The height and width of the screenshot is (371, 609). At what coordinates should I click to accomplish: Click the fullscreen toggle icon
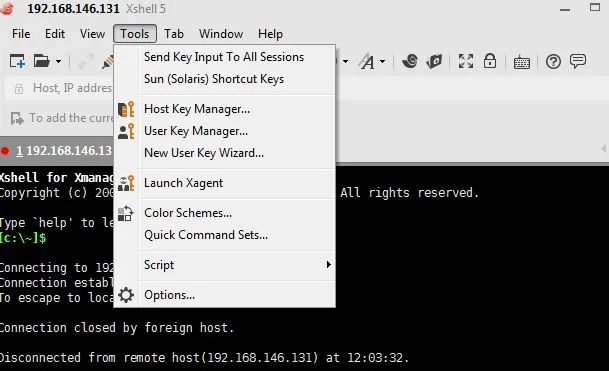click(466, 61)
